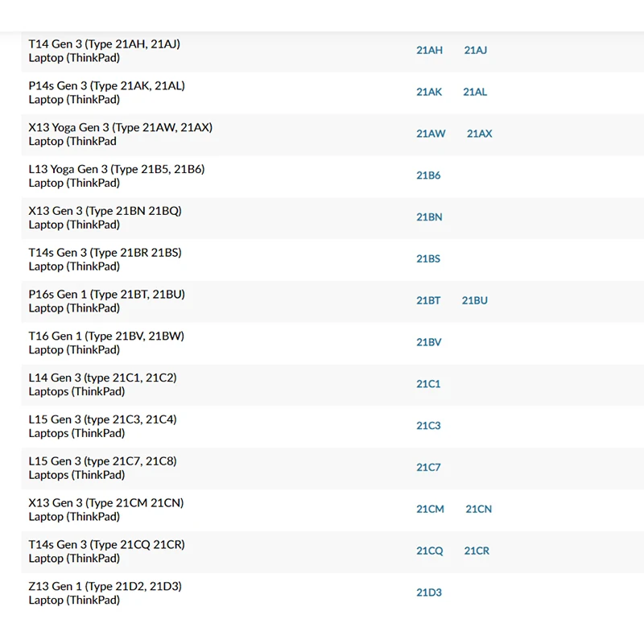Click the 21C1 link for L14 Gen 3

pyautogui.click(x=428, y=384)
